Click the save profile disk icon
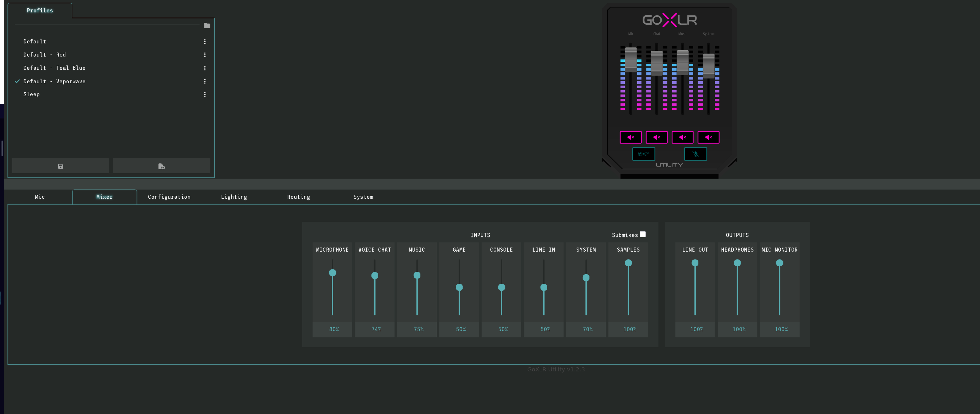 (61, 166)
